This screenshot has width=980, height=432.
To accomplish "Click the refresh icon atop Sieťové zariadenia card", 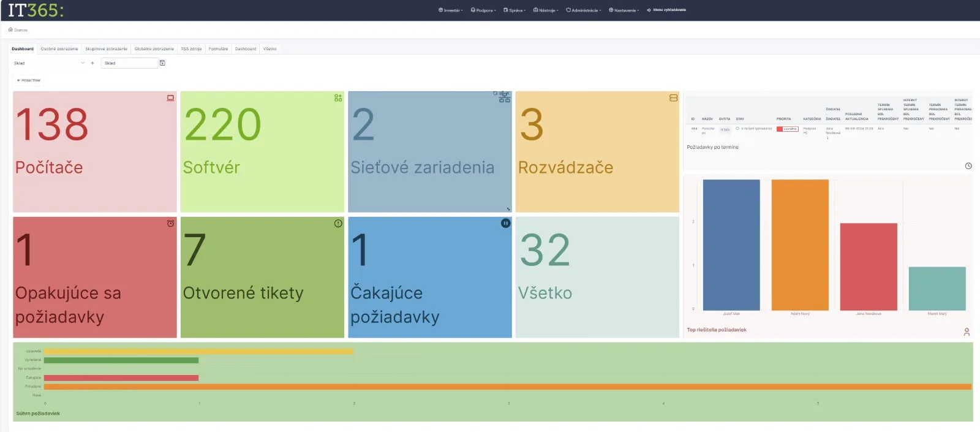I will [496, 93].
